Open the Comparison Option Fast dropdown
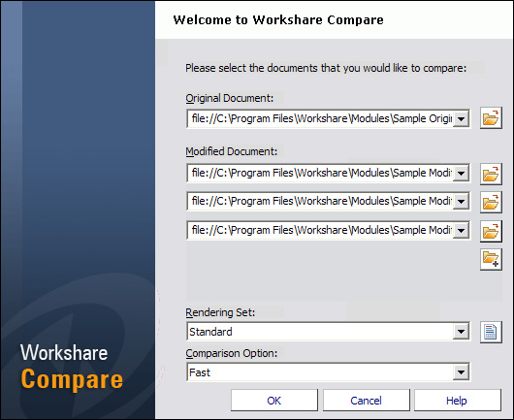 pyautogui.click(x=462, y=372)
